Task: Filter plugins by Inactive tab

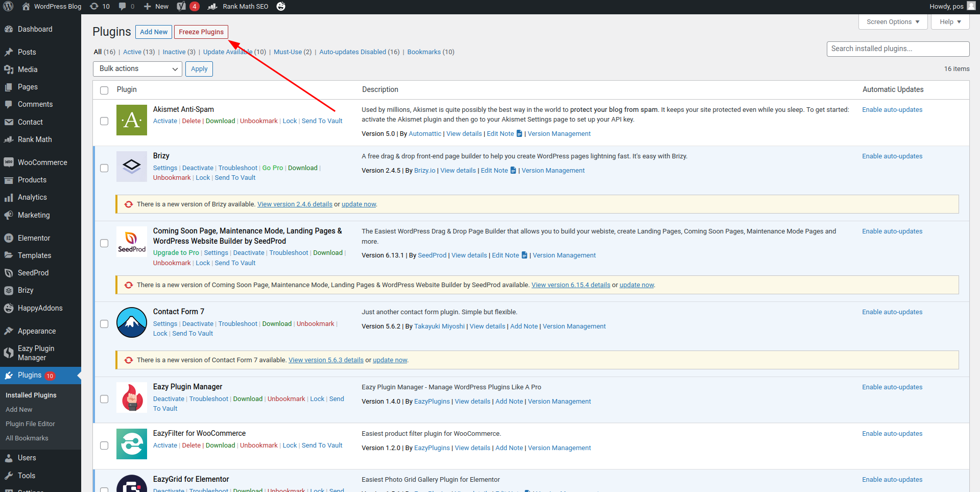Action: pos(174,52)
